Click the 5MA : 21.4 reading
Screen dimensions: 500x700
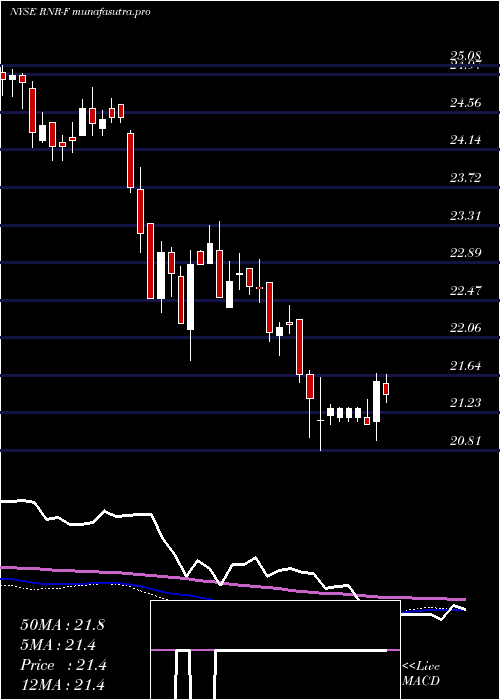coord(60,645)
